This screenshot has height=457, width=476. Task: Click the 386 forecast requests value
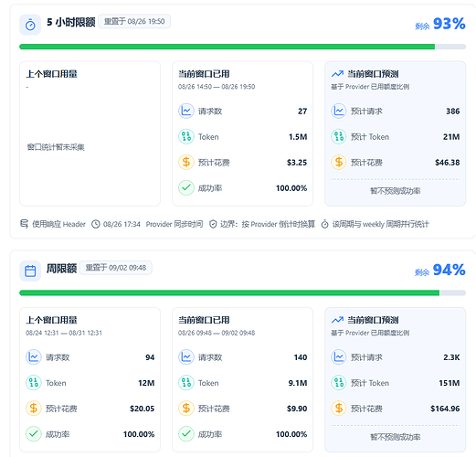pyautogui.click(x=453, y=112)
